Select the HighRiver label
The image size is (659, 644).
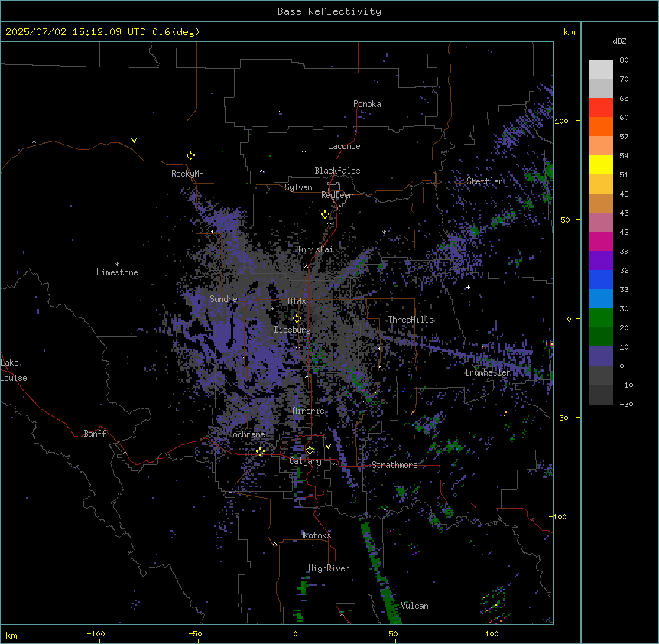click(329, 568)
